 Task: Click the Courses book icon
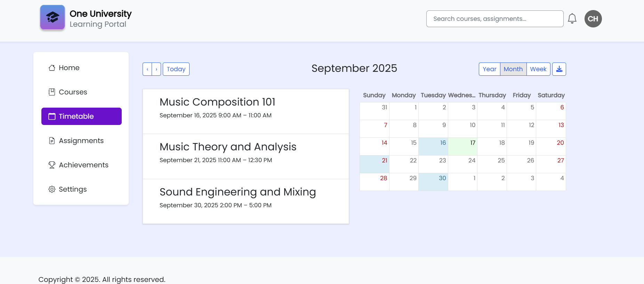tap(52, 92)
